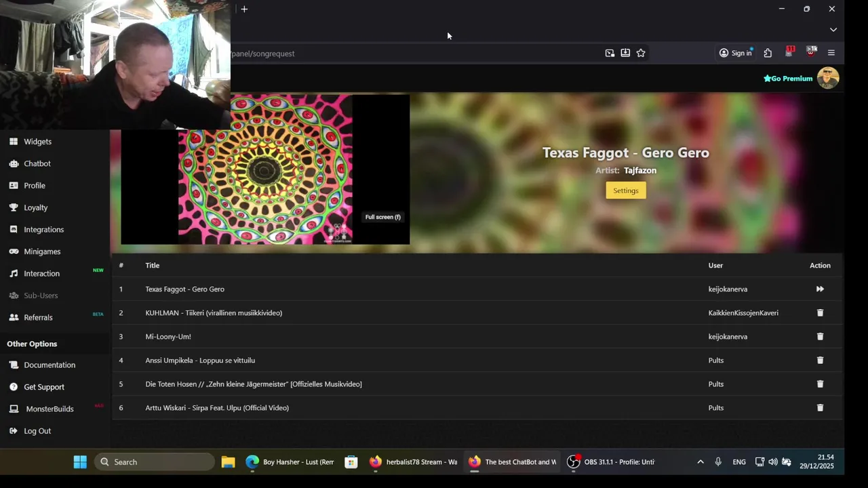Click the MonsterBuilds monitor icon

pos(14,409)
